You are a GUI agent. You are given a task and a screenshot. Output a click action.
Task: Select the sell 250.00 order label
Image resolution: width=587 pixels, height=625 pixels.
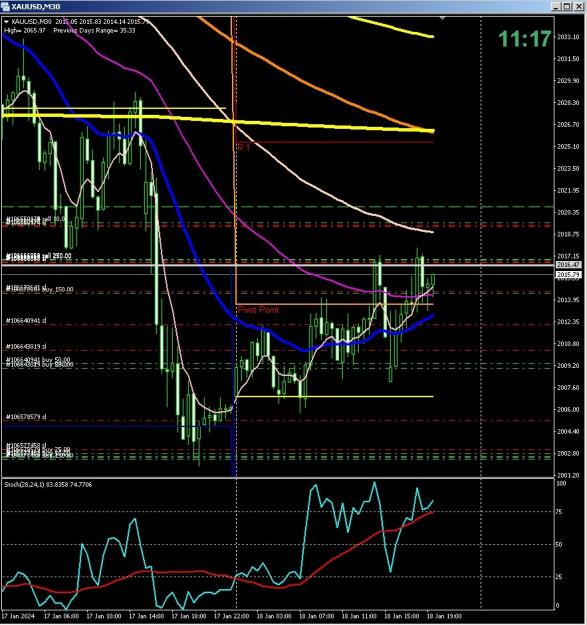click(x=39, y=256)
